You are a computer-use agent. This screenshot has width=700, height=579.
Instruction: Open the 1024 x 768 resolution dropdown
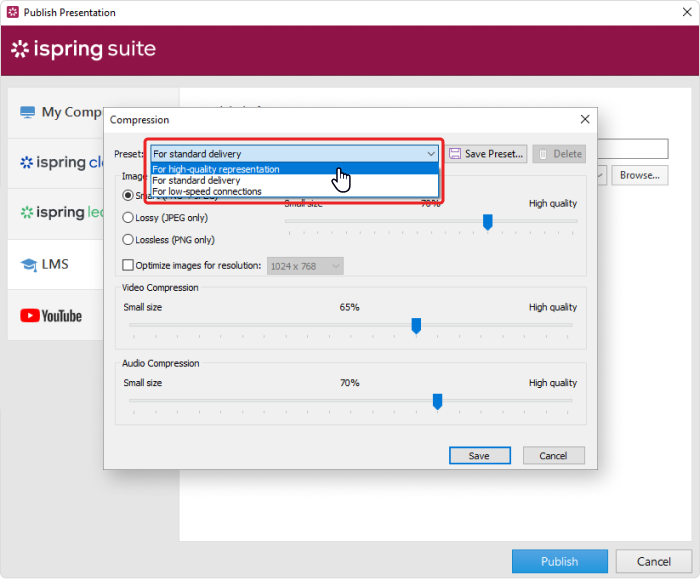(305, 267)
